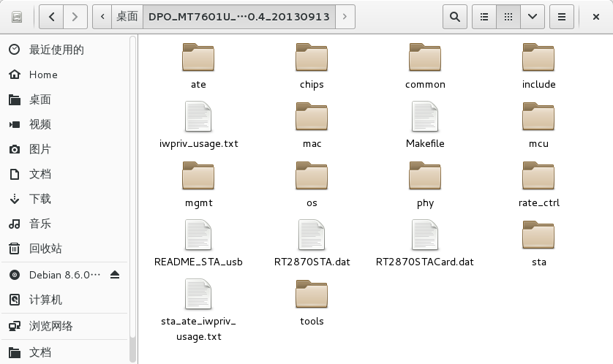The image size is (613, 364).
Task: Open 图片 in the sidebar
Action: pyautogui.click(x=64, y=149)
